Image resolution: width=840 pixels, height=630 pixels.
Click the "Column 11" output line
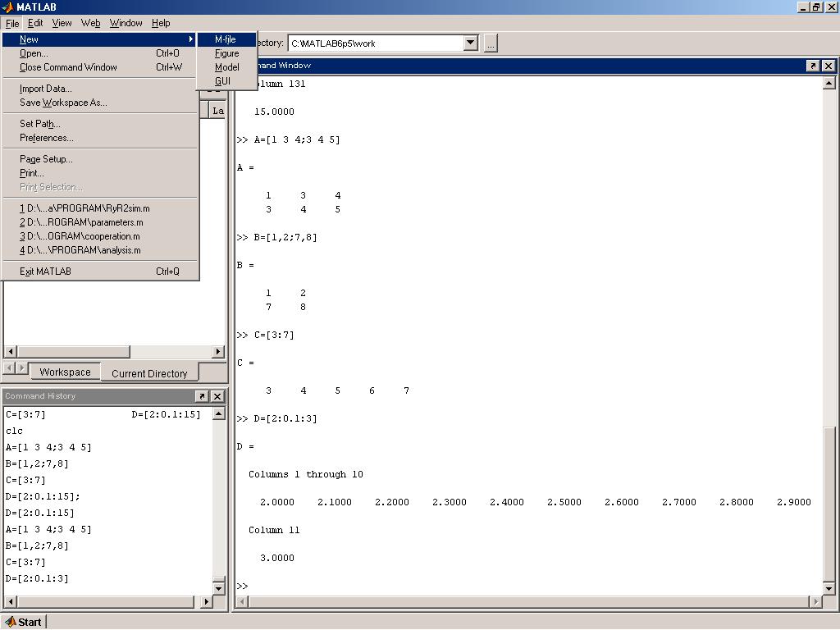click(274, 530)
